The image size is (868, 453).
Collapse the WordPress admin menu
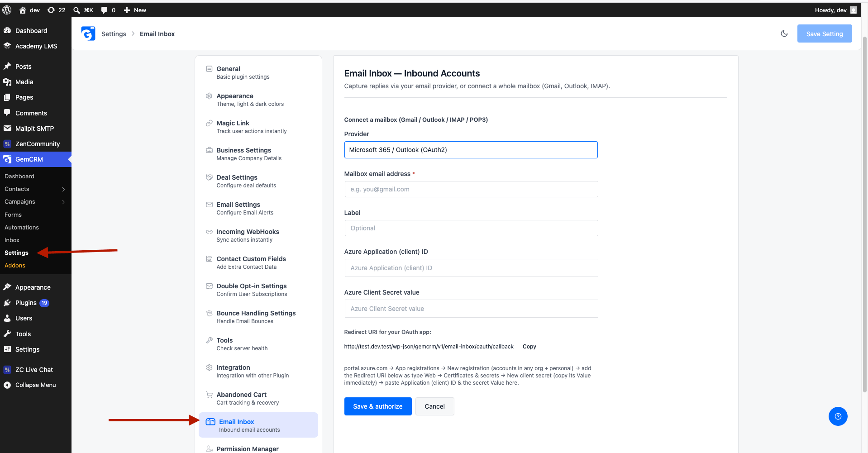click(36, 385)
